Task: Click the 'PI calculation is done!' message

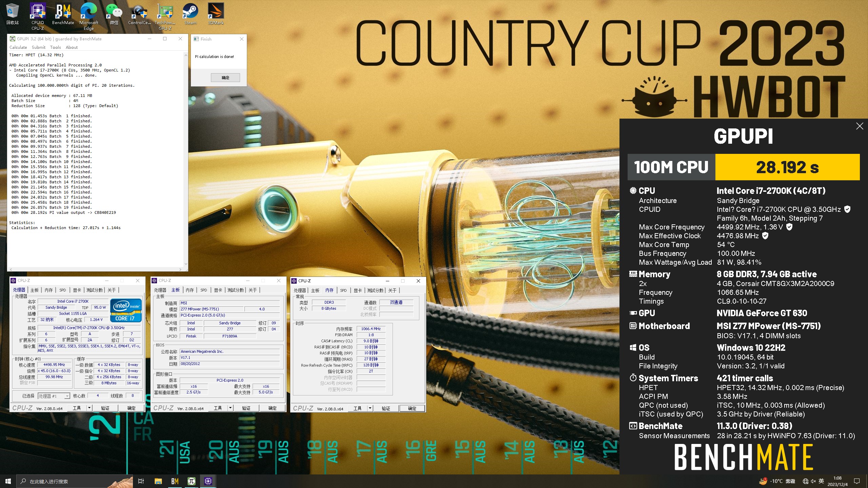Action: click(x=214, y=57)
